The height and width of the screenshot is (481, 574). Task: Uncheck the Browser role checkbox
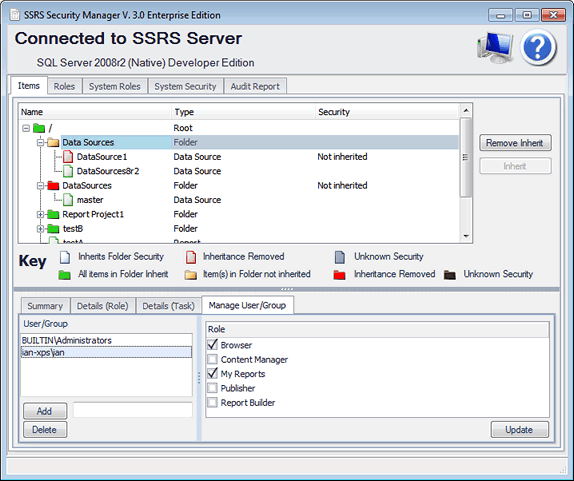coord(212,345)
